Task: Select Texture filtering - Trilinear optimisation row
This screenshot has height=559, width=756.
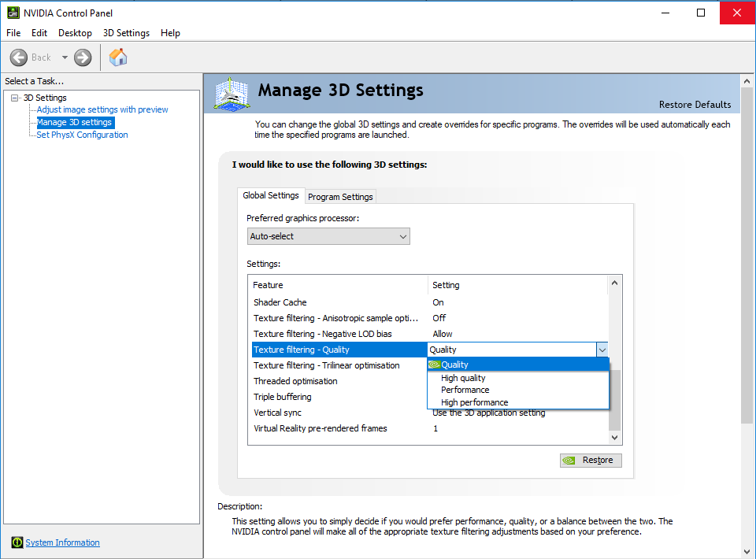Action: 338,365
